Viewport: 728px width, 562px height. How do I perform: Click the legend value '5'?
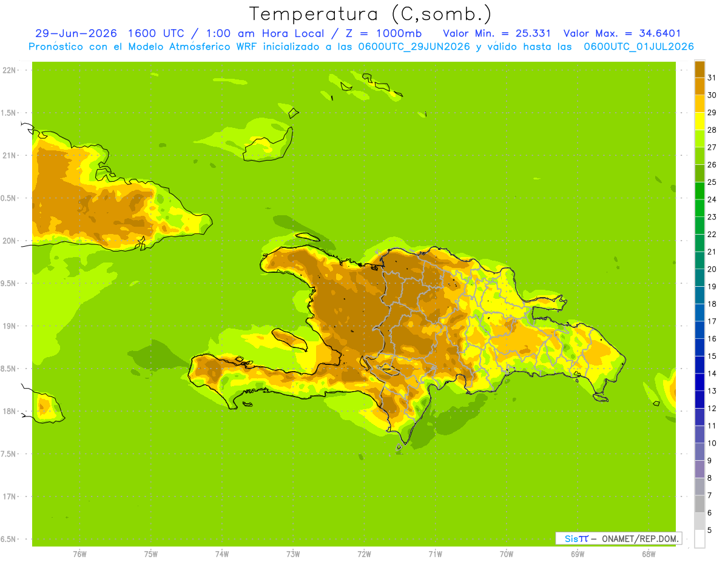point(710,530)
